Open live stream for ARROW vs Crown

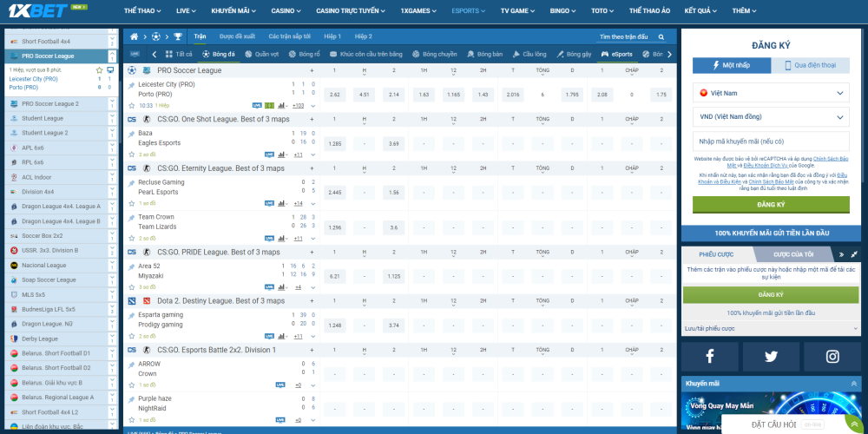[x=280, y=385]
